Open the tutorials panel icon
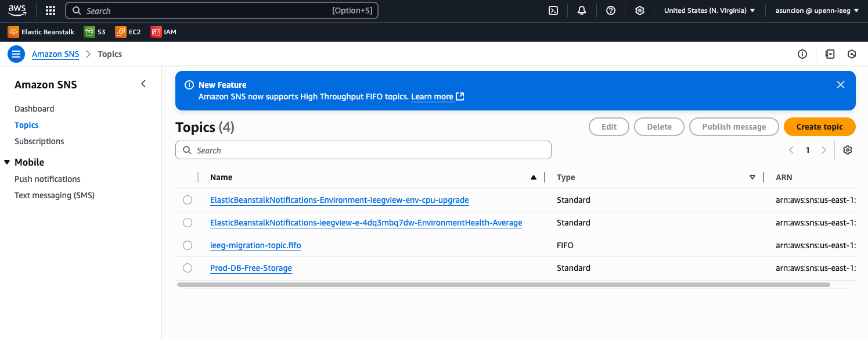 click(x=830, y=54)
